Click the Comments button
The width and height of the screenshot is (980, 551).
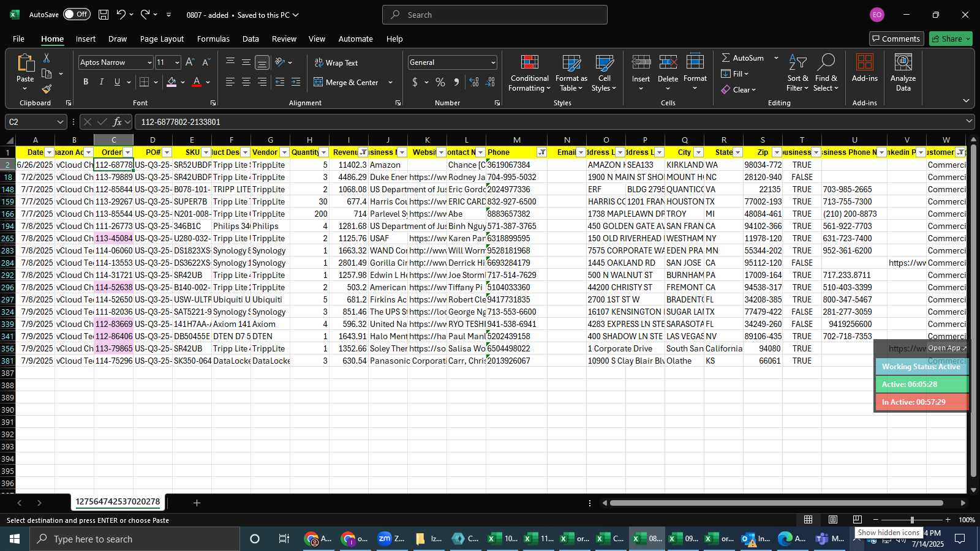click(897, 39)
